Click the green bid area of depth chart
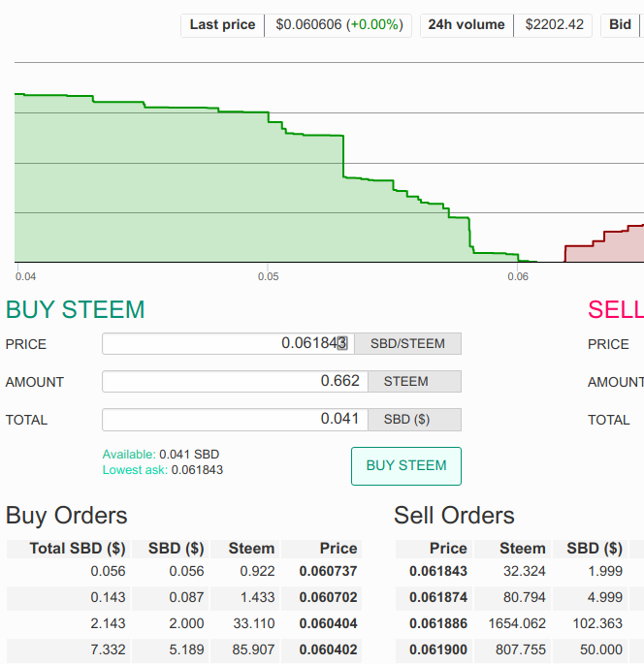This screenshot has width=644, height=664. pyautogui.click(x=194, y=194)
